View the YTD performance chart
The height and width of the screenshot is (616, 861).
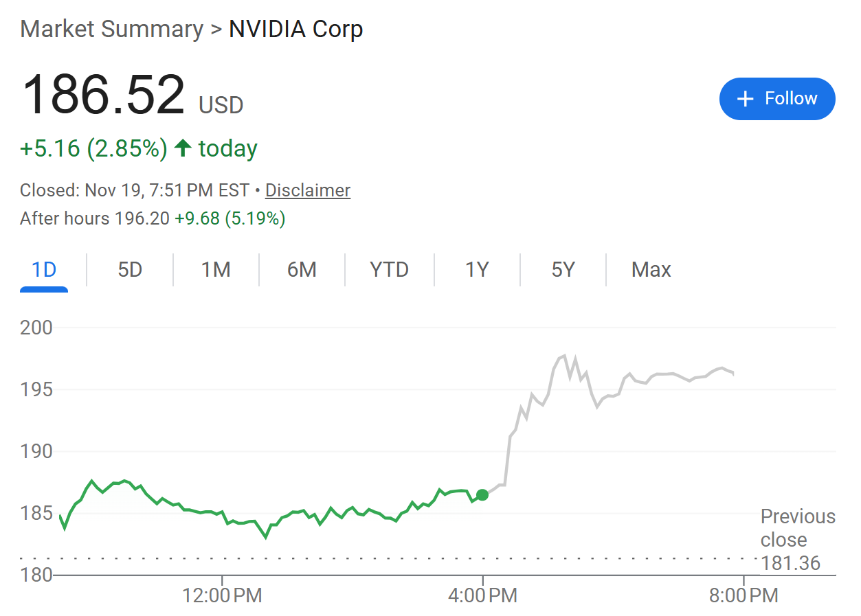pyautogui.click(x=388, y=270)
